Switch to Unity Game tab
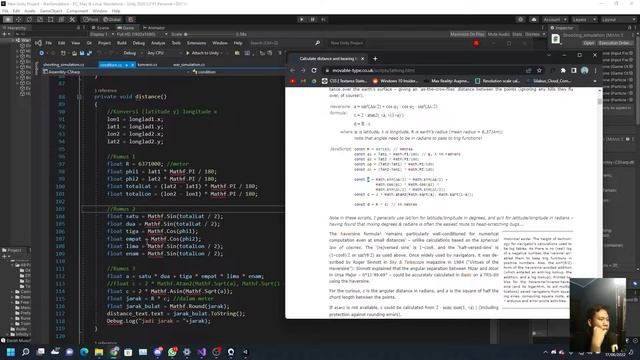This screenshot has width=640, height=360. pos(126,28)
